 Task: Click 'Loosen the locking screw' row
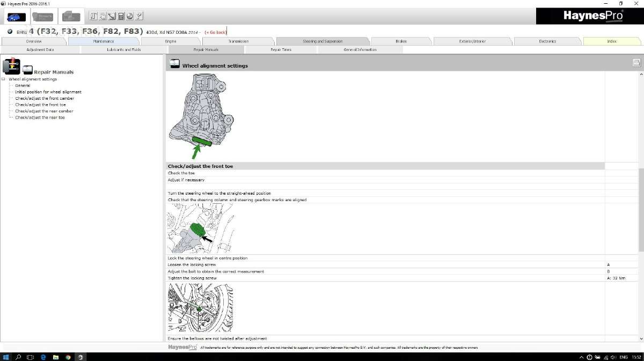pyautogui.click(x=385, y=264)
